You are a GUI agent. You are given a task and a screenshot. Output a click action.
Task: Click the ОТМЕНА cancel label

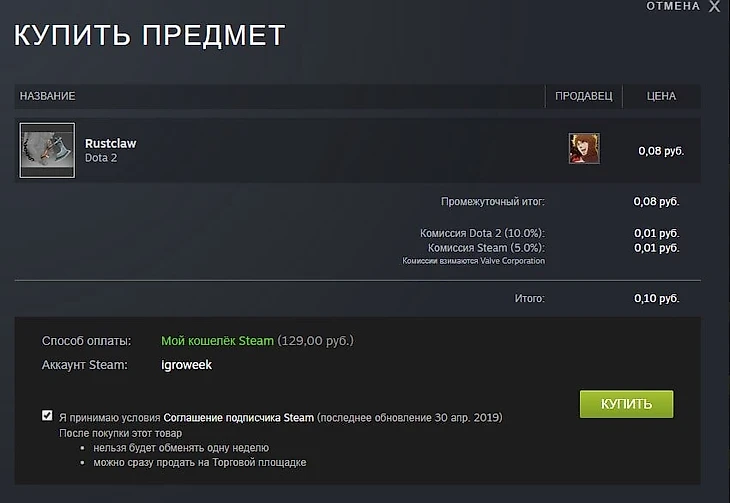tap(673, 6)
